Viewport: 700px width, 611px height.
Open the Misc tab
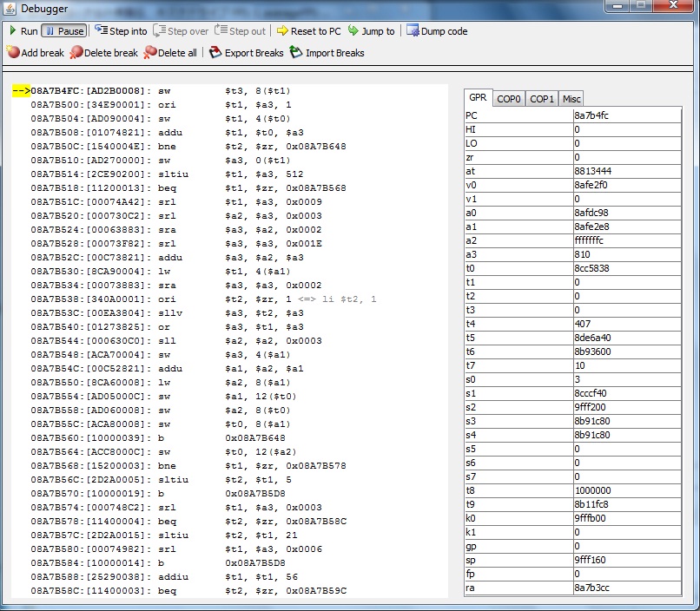571,99
